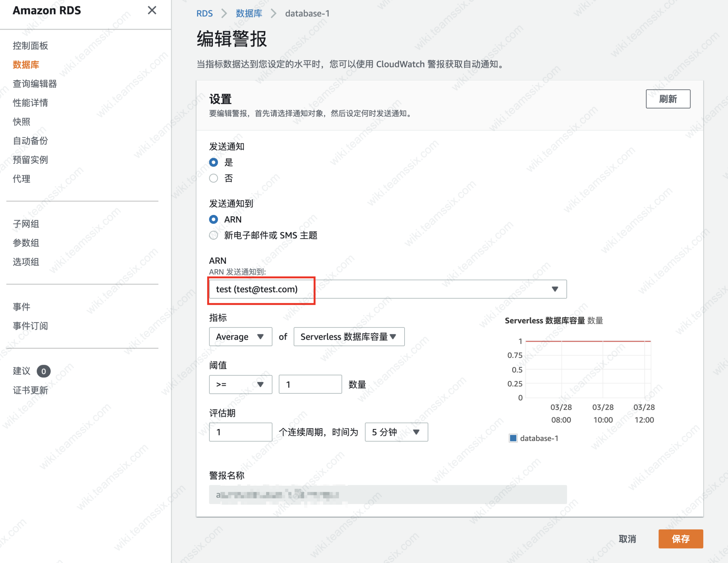Click the database-1 legend color square
Screen dimensions: 728x563
coord(513,438)
